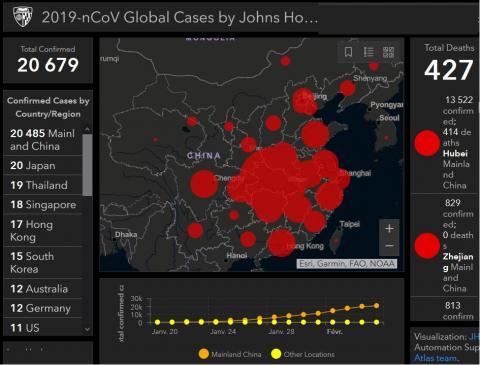Click the country list scrollbar thumb
This screenshot has height=365, width=480.
[x=87, y=165]
